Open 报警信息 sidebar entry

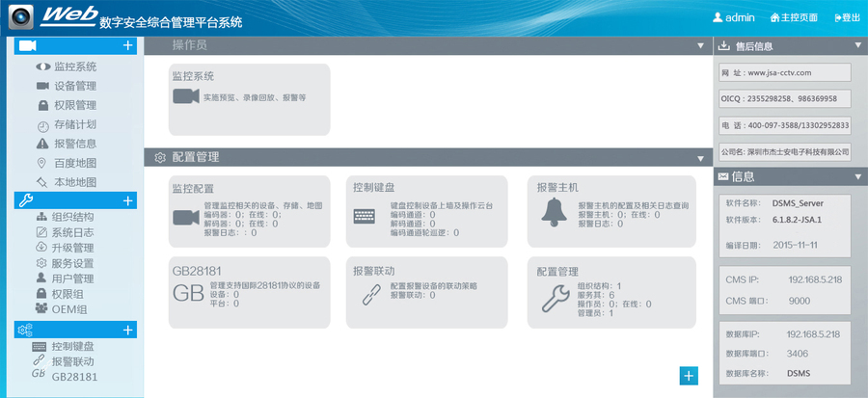coord(74,144)
